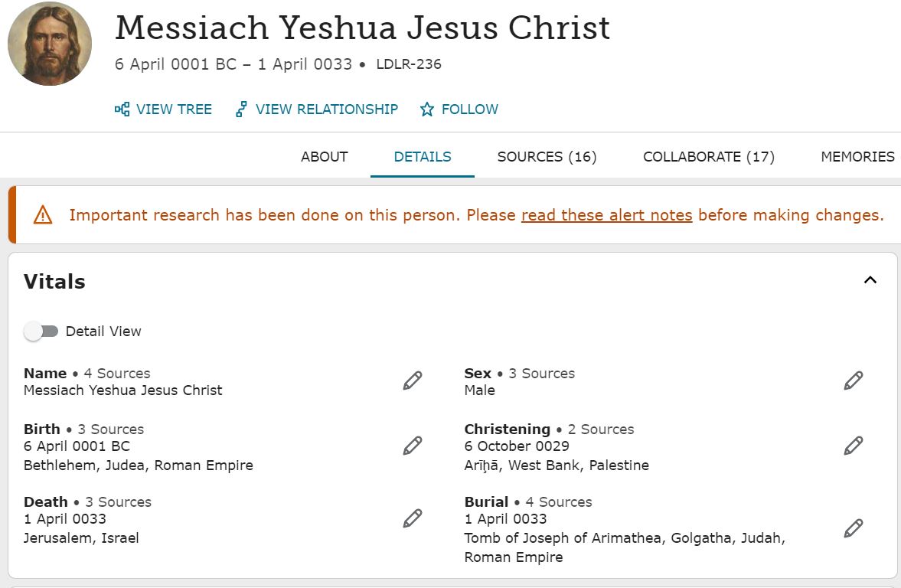Click the profile portrait thumbnail
This screenshot has width=901, height=588.
50,44
